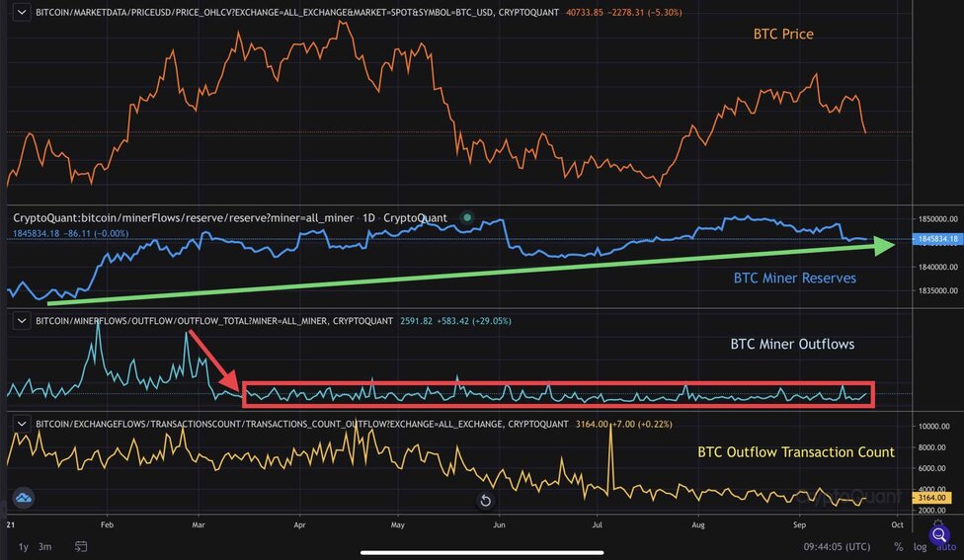This screenshot has width=964, height=560.
Task: Click 6000.00 on transaction count scale
Action: click(x=932, y=468)
